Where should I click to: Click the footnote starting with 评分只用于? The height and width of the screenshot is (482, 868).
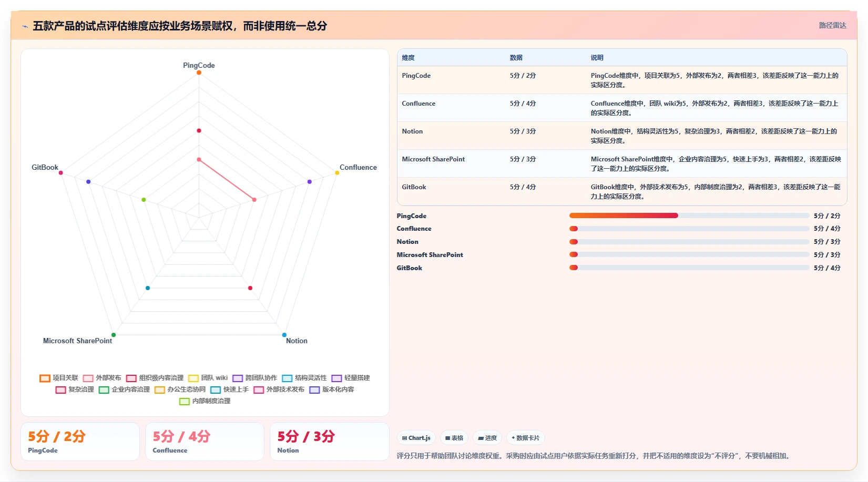point(594,456)
